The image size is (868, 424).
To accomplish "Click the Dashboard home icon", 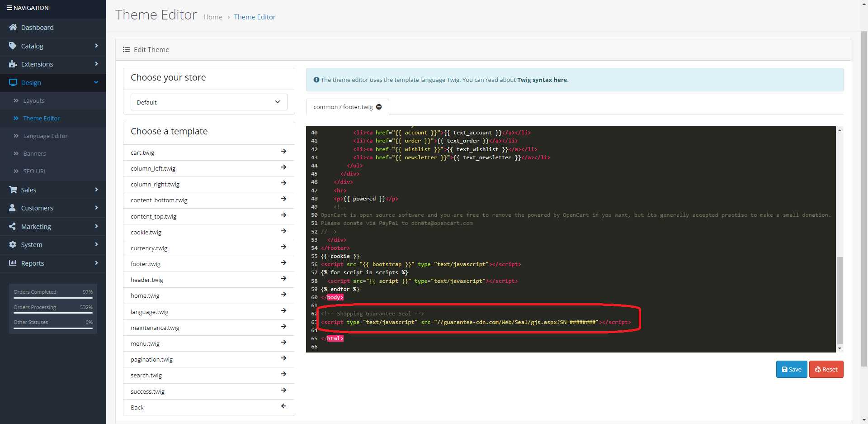I will coord(13,28).
